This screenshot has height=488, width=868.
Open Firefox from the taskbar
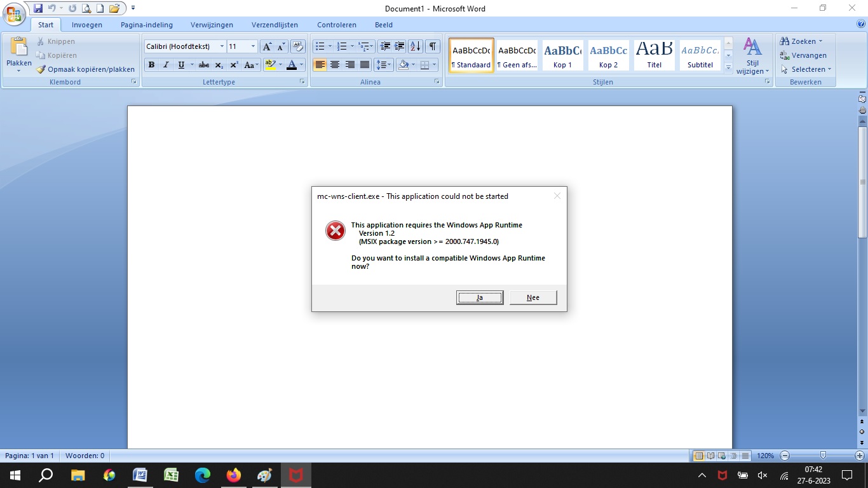click(x=234, y=475)
